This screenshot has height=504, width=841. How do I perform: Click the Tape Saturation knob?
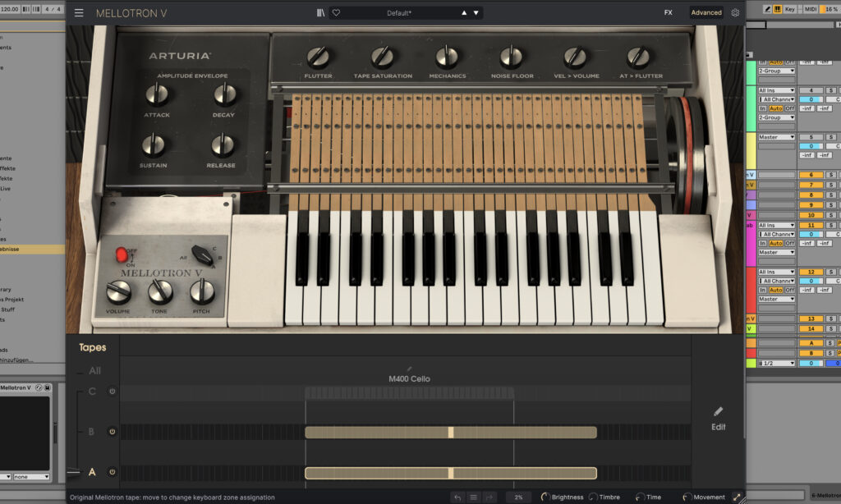coord(383,57)
